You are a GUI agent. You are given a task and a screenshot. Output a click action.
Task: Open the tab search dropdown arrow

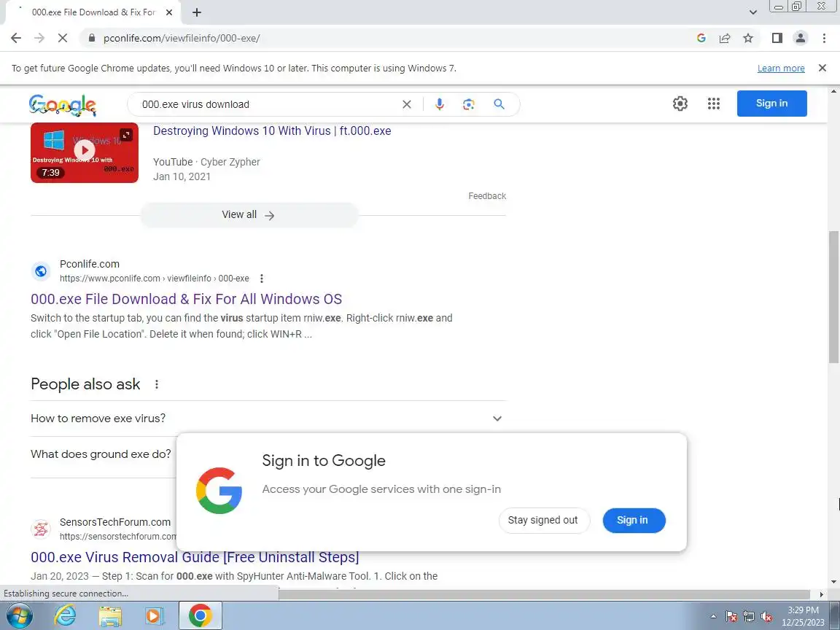pos(752,12)
